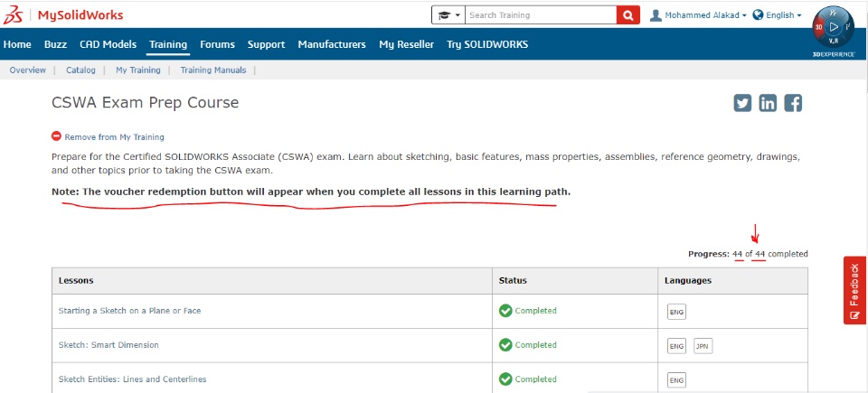
Task: Open Sketch Entities: Lines and Centerlines lesson
Action: pyautogui.click(x=132, y=379)
